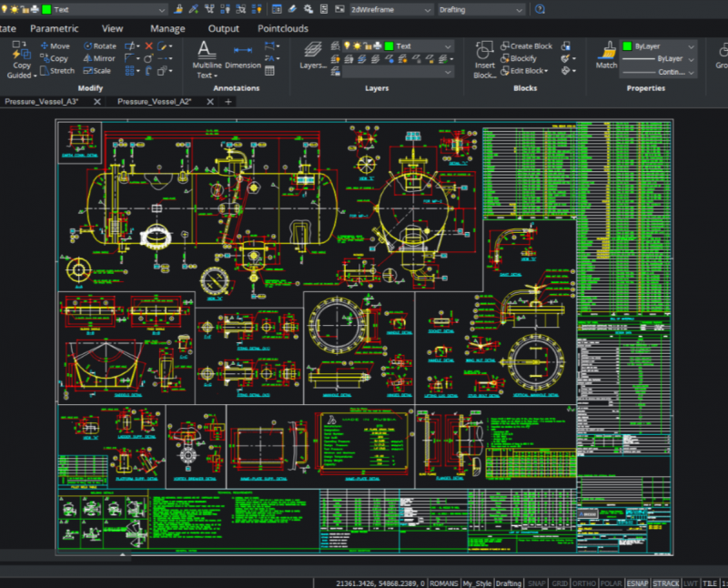728x588 pixels.
Task: Open the settings gears icon in top toolbar
Action: click(308, 9)
